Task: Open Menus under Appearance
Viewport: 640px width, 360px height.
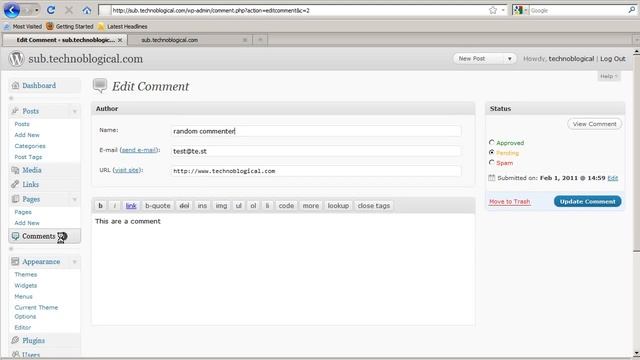Action: click(23, 296)
